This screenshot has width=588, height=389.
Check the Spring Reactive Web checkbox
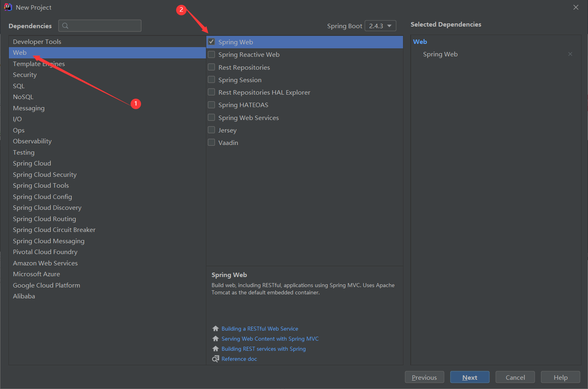coord(211,54)
